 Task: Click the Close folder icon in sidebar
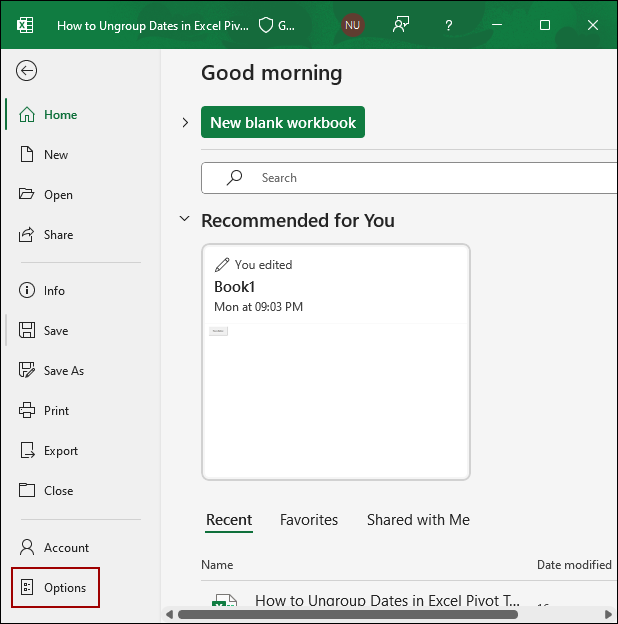click(x=27, y=490)
